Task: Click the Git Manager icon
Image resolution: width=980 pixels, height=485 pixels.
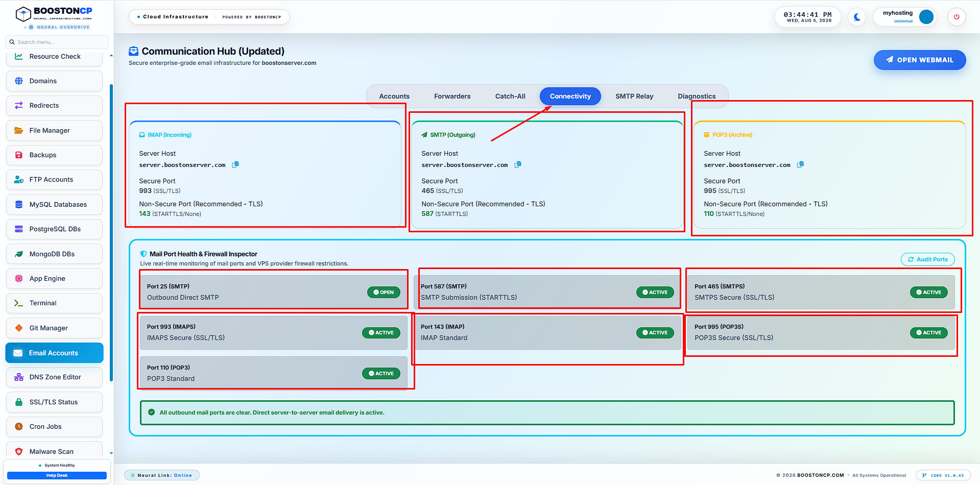Action: (19, 328)
